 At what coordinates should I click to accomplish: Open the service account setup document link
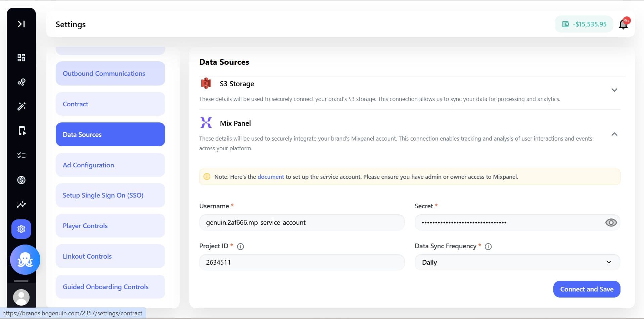271,177
